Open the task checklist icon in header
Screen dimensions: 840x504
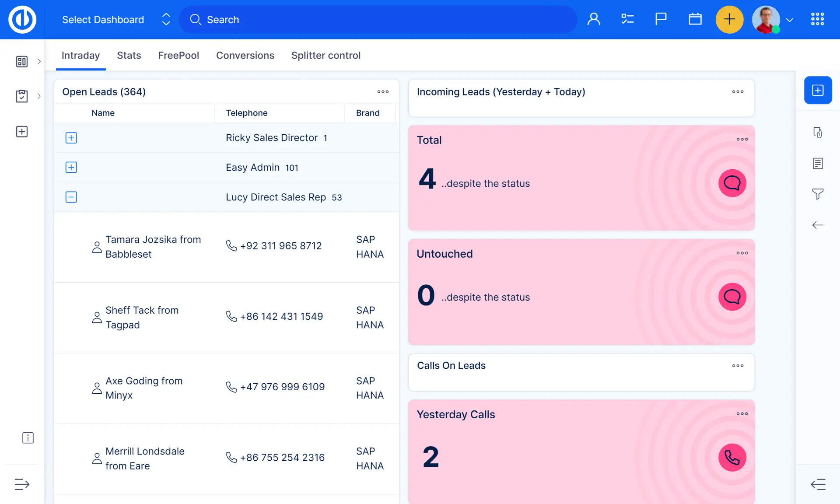[x=627, y=19]
